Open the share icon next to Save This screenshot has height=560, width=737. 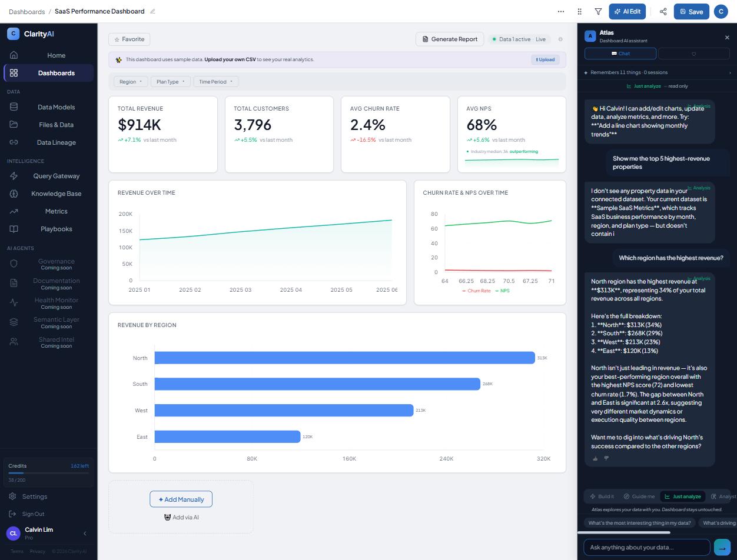pyautogui.click(x=663, y=11)
